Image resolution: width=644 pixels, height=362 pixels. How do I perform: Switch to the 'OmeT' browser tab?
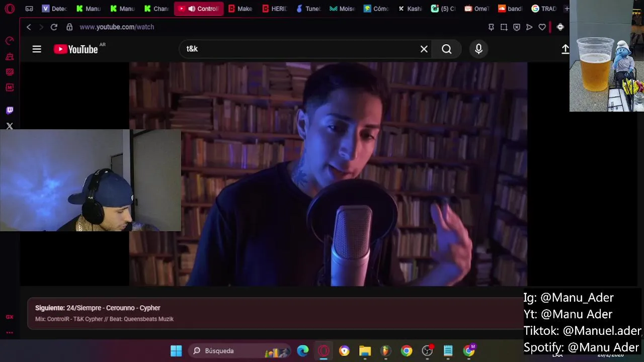coord(477,9)
